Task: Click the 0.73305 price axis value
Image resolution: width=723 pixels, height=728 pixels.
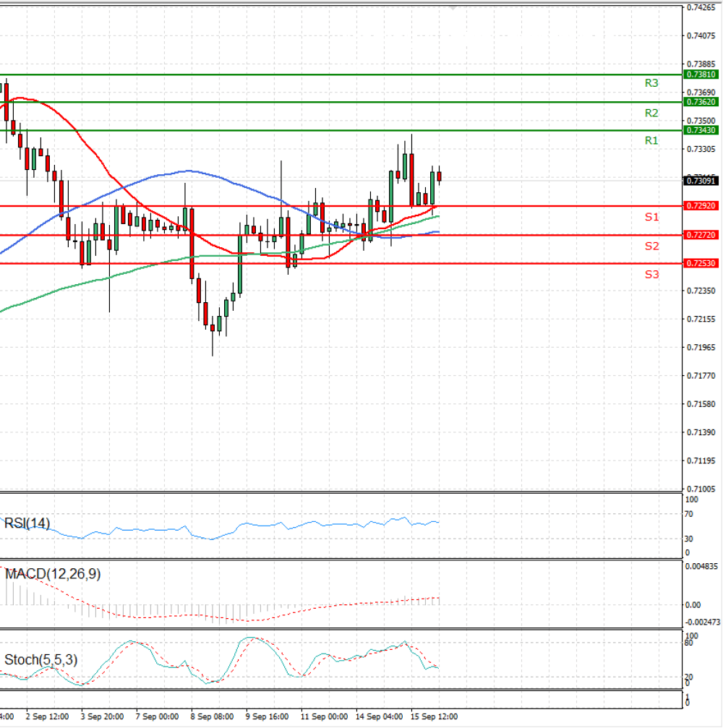Action: pyautogui.click(x=701, y=149)
